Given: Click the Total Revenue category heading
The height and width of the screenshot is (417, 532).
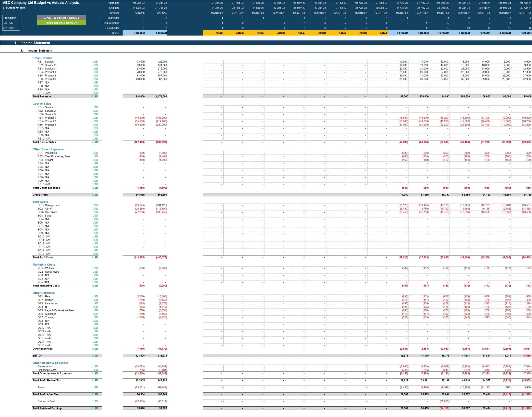Looking at the screenshot, I should click(x=42, y=58).
